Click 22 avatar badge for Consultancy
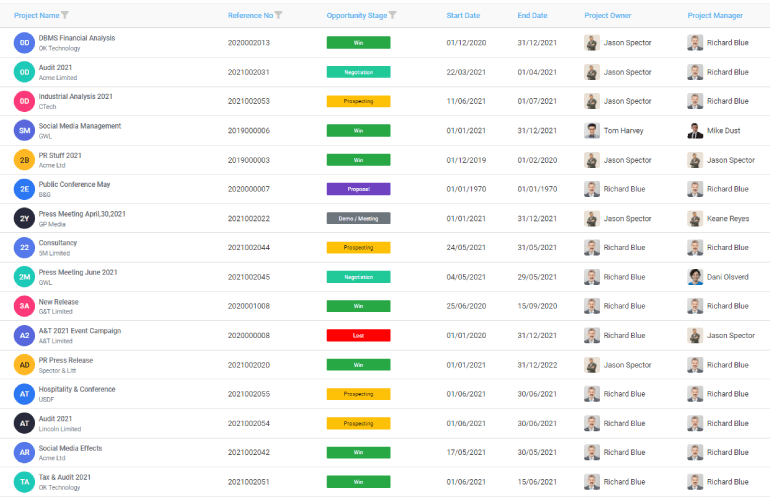 click(x=24, y=248)
